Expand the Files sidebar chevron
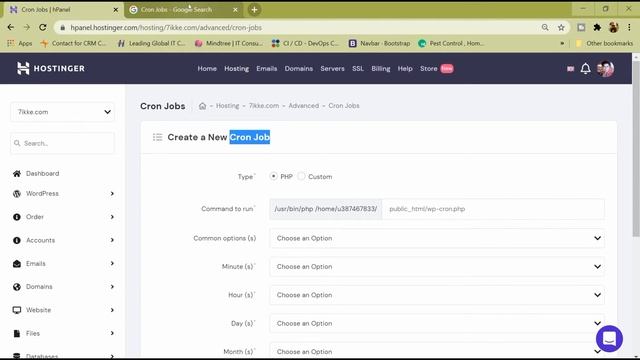Viewport: 640px width, 360px height. pos(112,333)
